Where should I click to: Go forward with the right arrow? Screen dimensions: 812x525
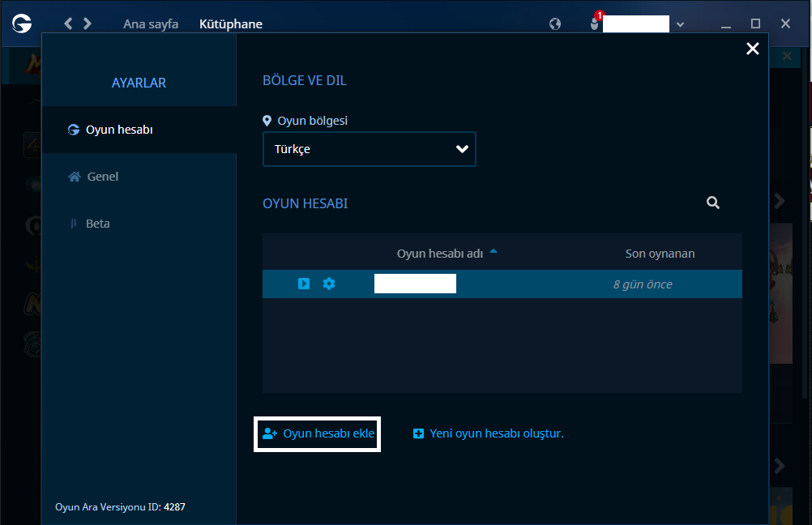(88, 23)
